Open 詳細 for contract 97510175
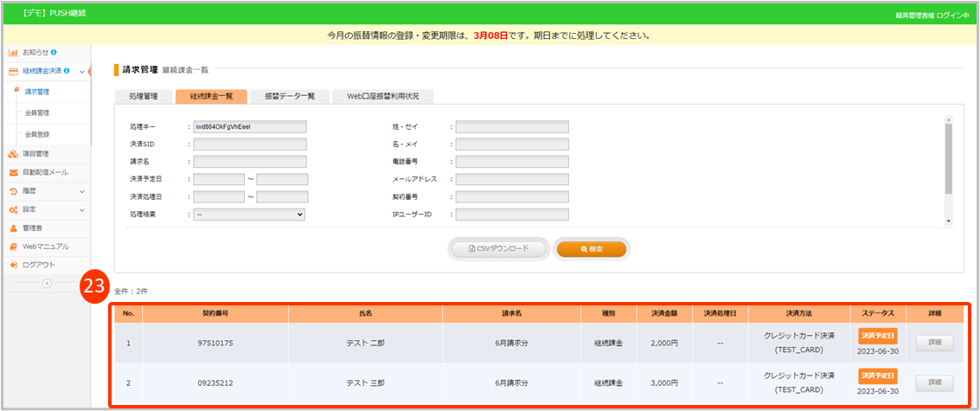Viewport: 980px width, 411px height. click(x=933, y=343)
